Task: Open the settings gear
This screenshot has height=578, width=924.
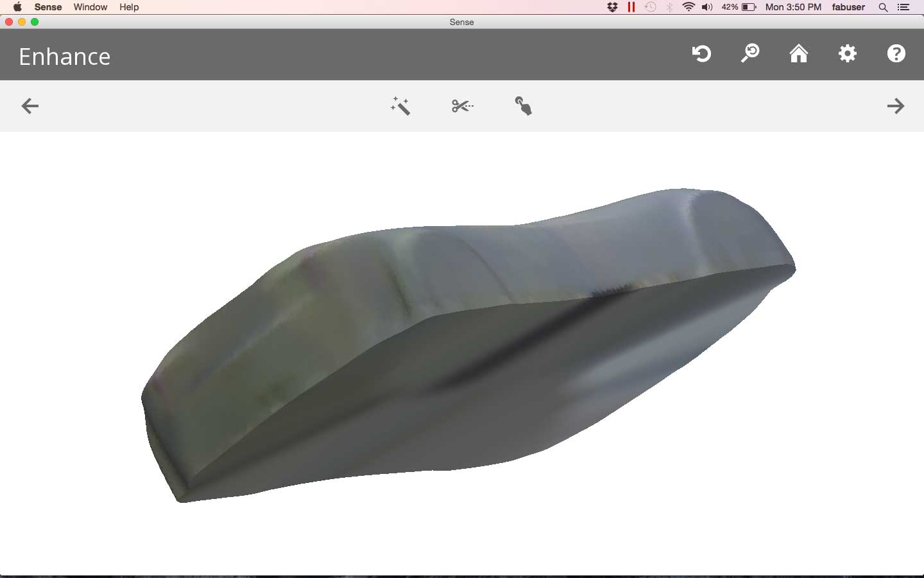Action: [x=848, y=53]
